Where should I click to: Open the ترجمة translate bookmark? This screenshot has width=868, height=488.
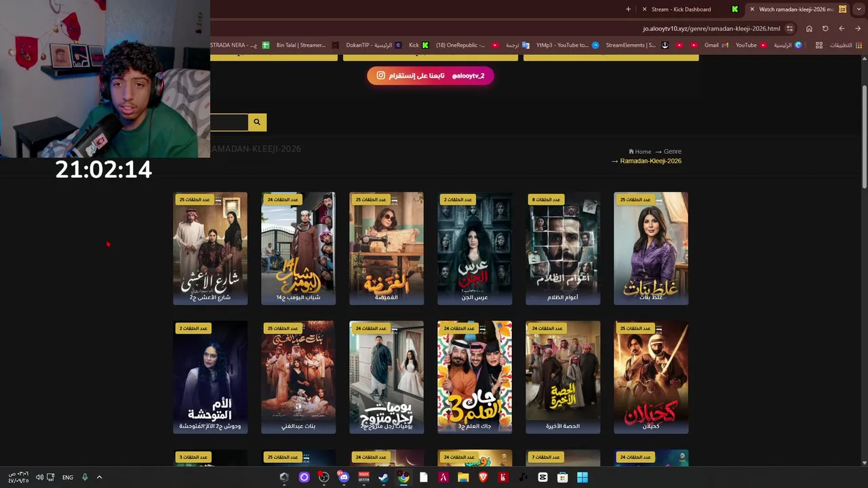(517, 45)
